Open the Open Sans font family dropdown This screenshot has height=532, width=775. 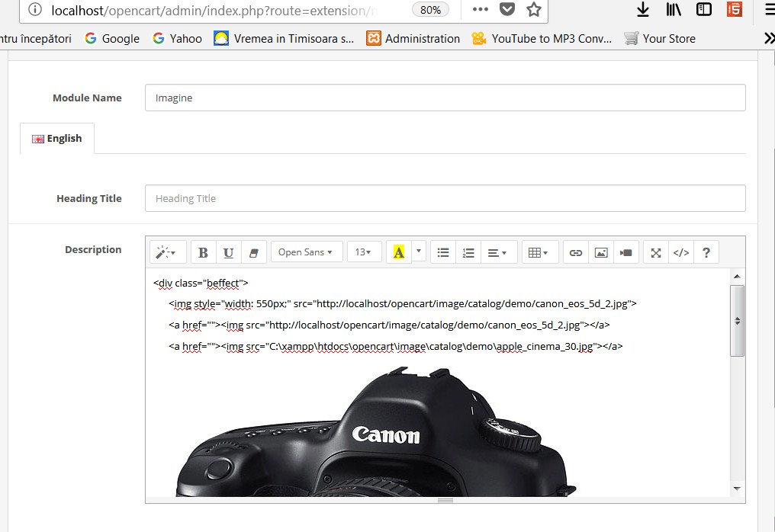307,252
